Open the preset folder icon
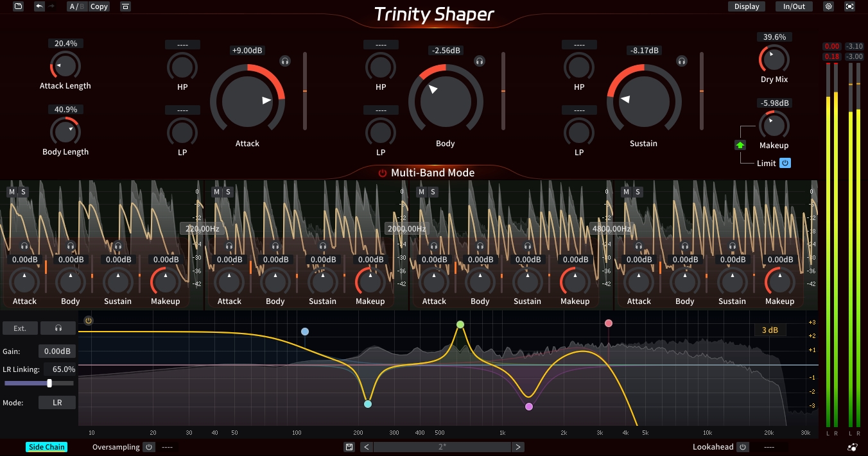 click(18, 6)
